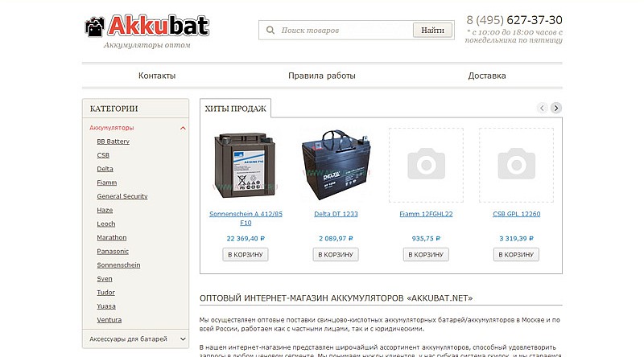
Task: Click the Найти search button
Action: pos(432,30)
